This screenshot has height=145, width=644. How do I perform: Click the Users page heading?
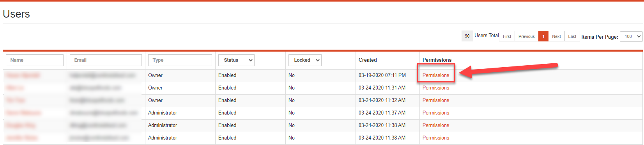point(16,14)
